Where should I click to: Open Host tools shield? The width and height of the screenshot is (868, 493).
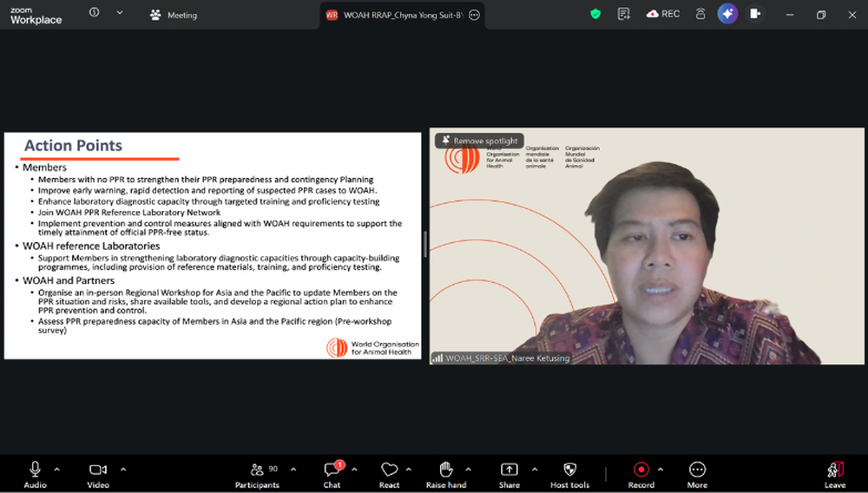(569, 470)
